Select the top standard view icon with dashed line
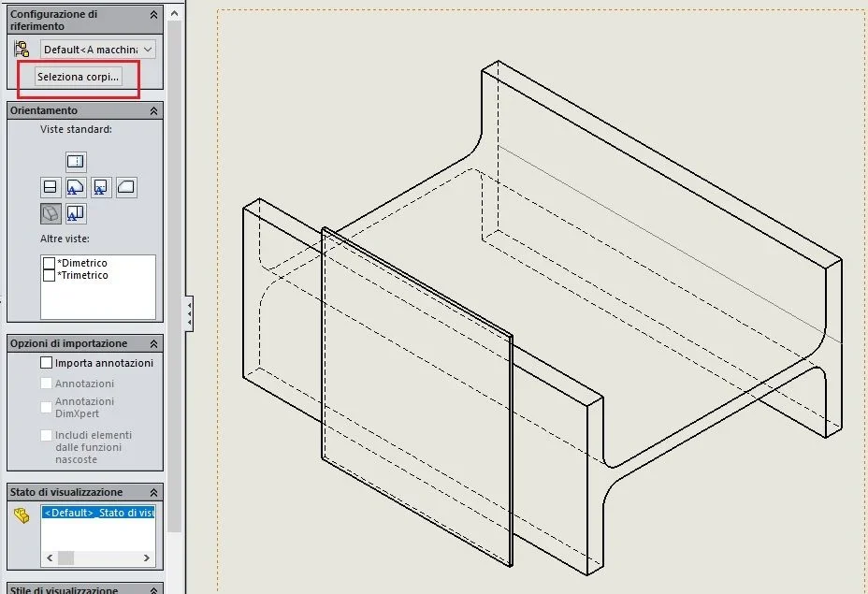The image size is (868, 594). pyautogui.click(x=76, y=162)
